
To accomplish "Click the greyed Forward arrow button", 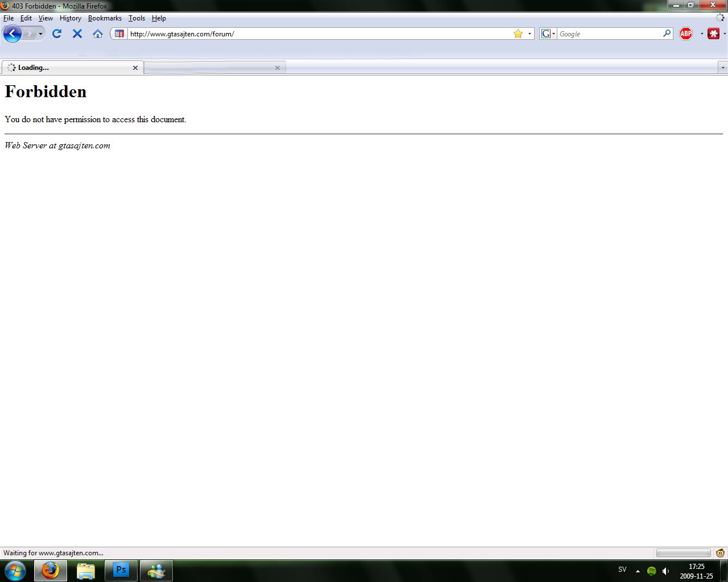I will 29,34.
